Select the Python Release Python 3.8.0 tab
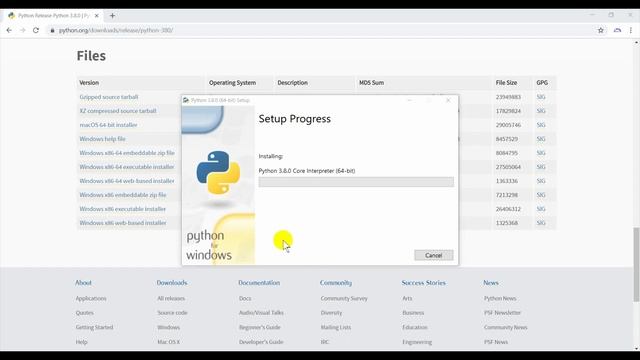 [53, 16]
